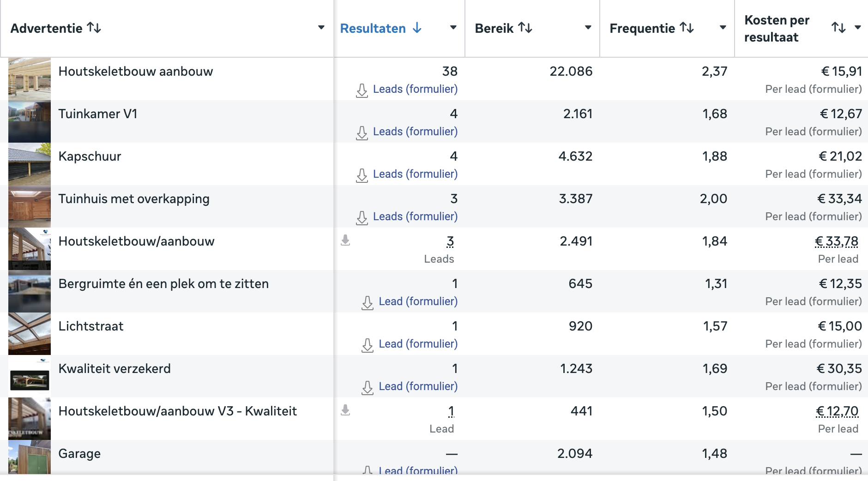
Task: Click Kosten per resultaat sort arrows
Action: click(x=838, y=28)
